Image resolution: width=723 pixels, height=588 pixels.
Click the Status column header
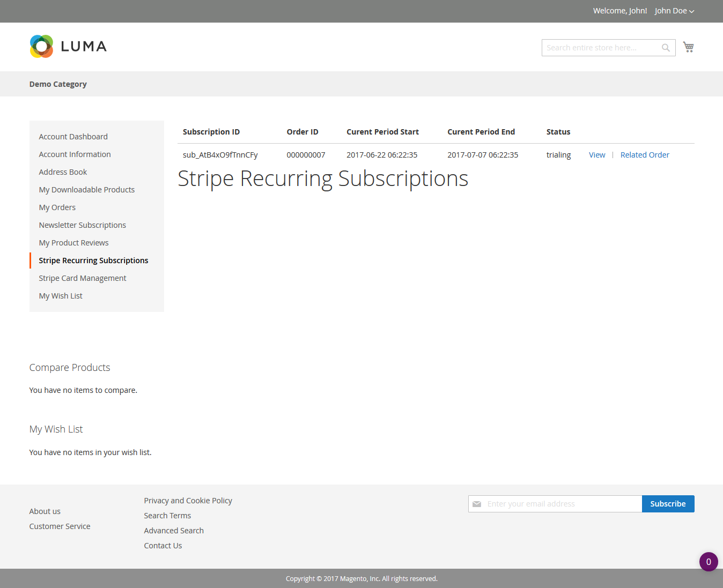(x=558, y=132)
